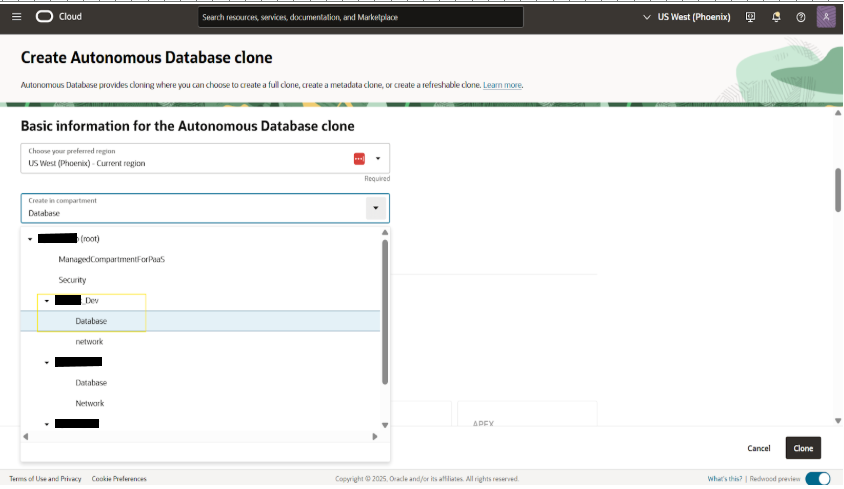Open the Cloud Shell developer tools icon

point(751,17)
